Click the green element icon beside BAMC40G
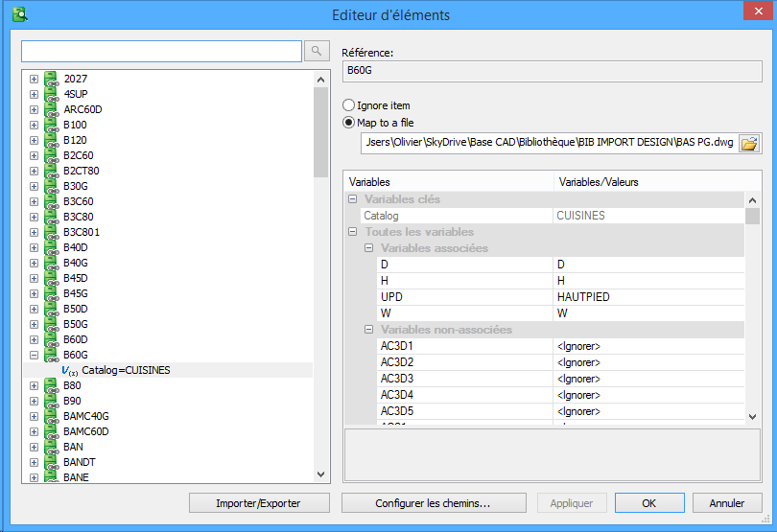Viewport: 777px width, 532px height. (x=51, y=416)
